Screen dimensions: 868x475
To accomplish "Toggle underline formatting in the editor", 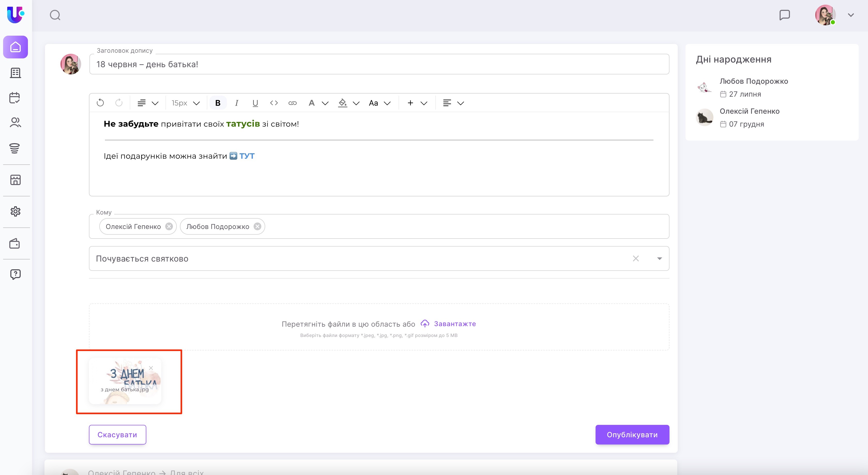I will 255,103.
